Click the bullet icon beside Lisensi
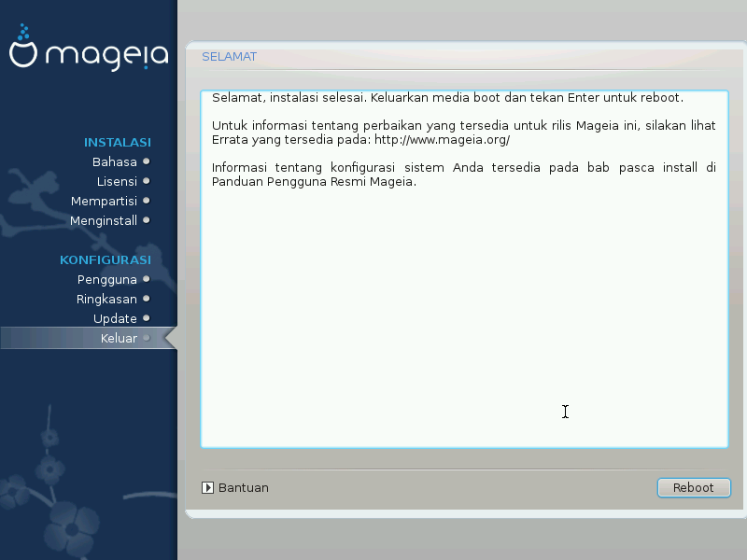Image resolution: width=747 pixels, height=560 pixels. [x=147, y=181]
